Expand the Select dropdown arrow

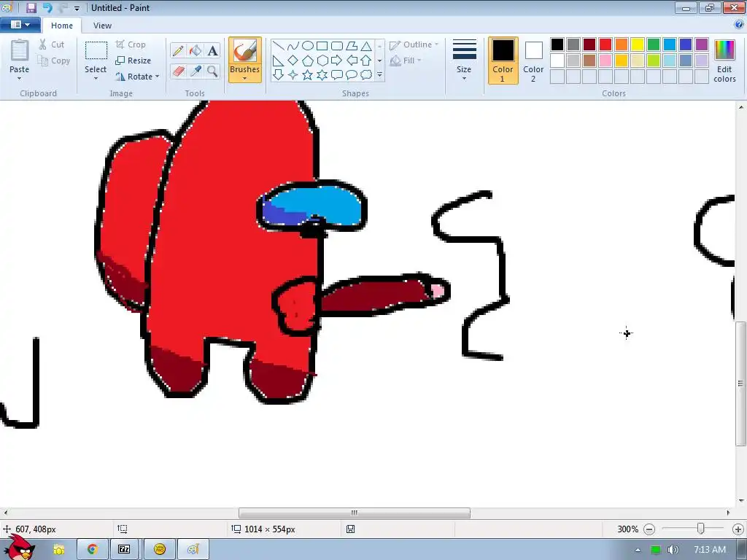[x=96, y=78]
